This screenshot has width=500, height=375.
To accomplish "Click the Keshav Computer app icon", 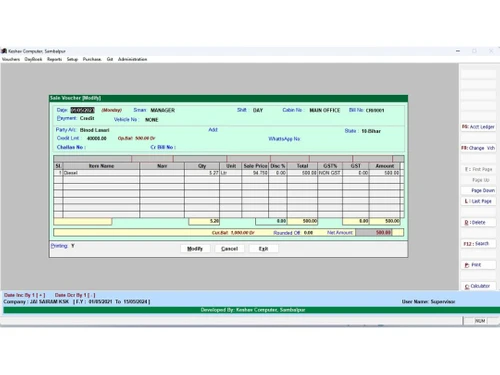I will (x=4, y=51).
